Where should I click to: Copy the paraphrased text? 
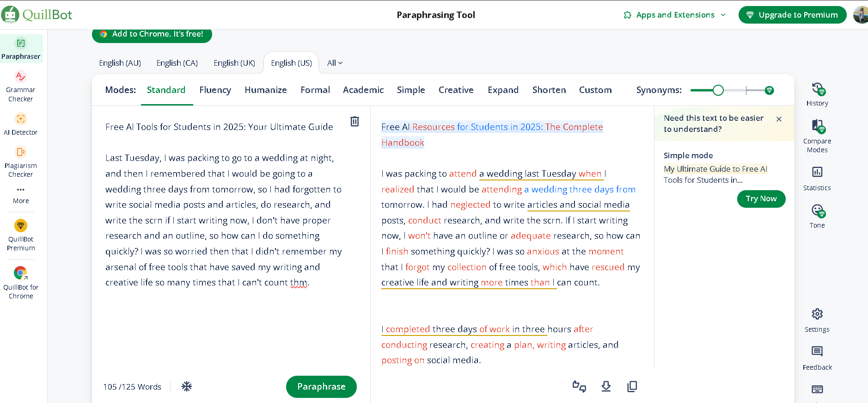point(632,386)
